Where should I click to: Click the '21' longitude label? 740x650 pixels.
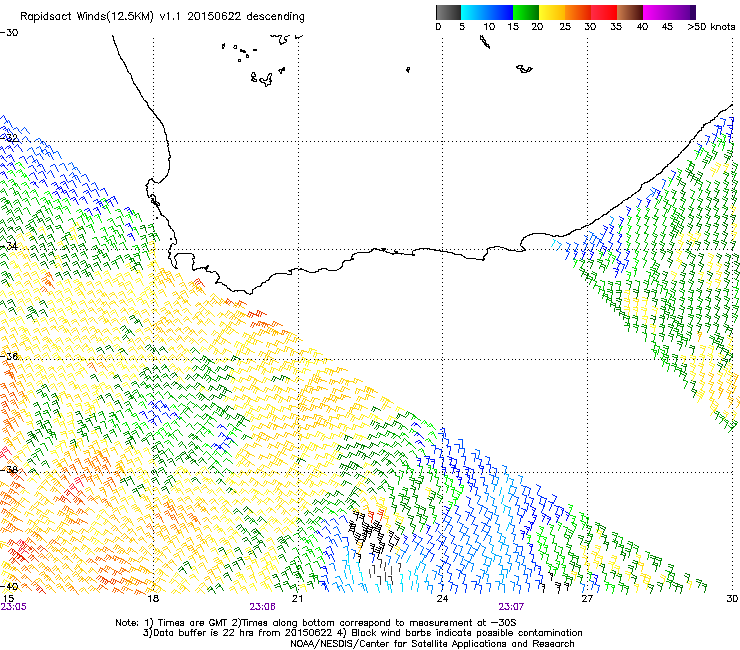coord(297,599)
